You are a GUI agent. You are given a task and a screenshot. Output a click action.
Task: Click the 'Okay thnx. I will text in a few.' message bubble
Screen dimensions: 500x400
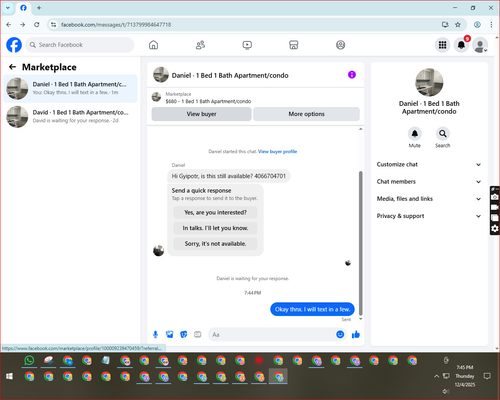[x=312, y=309]
